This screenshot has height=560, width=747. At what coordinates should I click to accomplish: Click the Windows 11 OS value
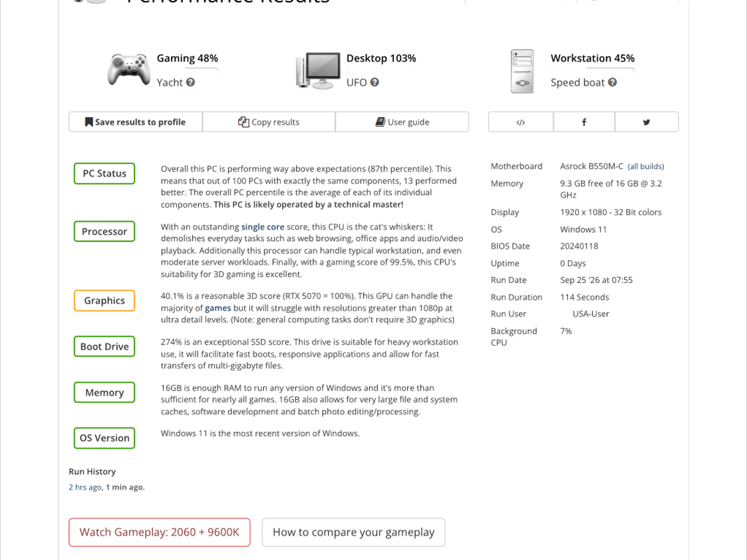[x=583, y=230]
